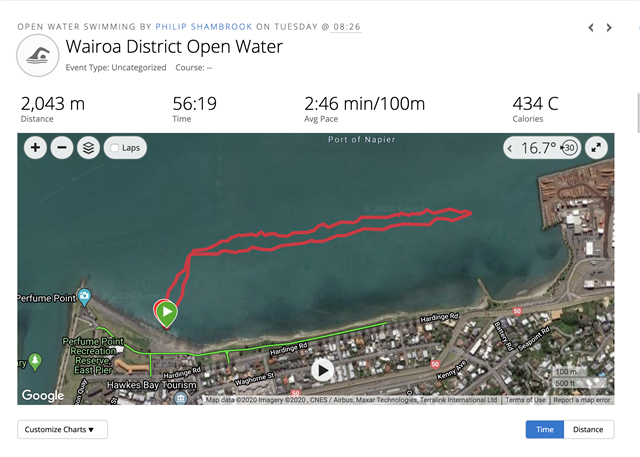Go to the next activity arrow
Screen dimensions: 640x457
pyautogui.click(x=609, y=28)
